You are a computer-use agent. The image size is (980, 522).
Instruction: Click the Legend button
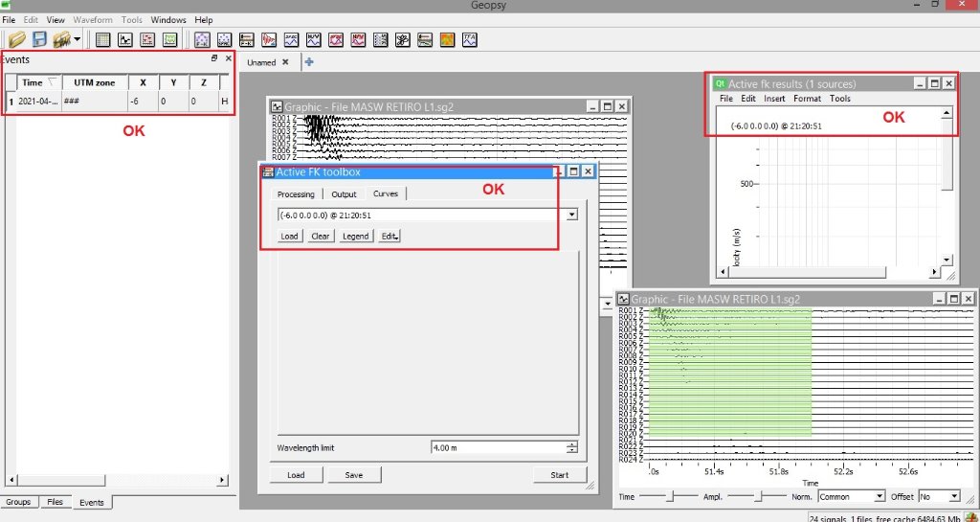(x=355, y=236)
